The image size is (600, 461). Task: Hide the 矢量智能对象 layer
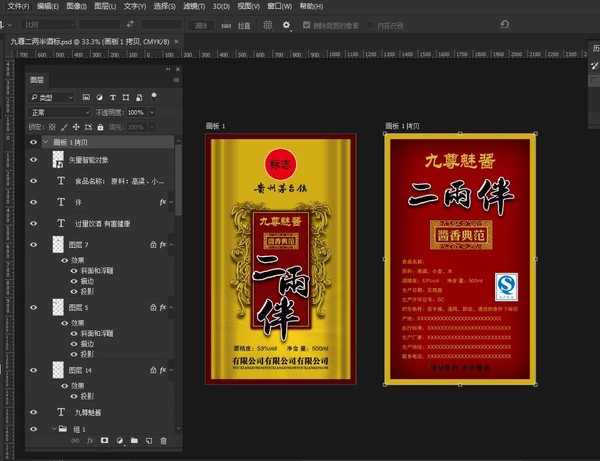click(x=34, y=160)
